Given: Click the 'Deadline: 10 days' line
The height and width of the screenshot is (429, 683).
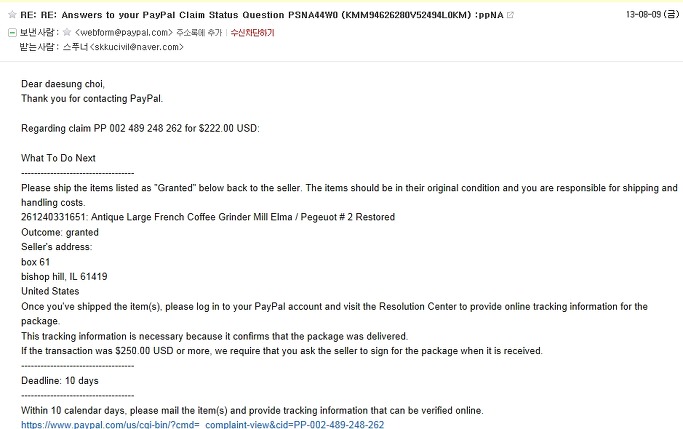Looking at the screenshot, I should [x=60, y=381].
